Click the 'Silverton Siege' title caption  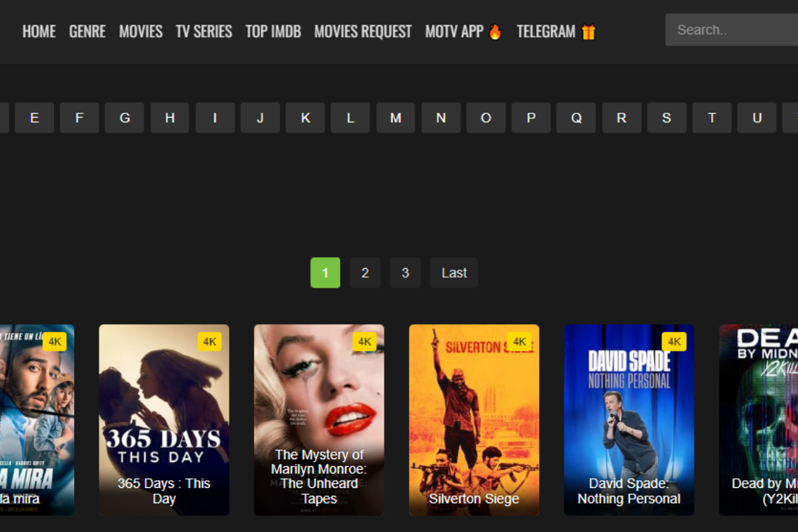(x=474, y=498)
